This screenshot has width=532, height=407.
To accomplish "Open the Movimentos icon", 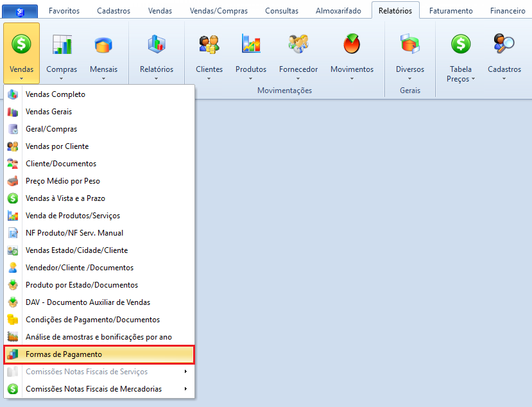I will pyautogui.click(x=351, y=45).
